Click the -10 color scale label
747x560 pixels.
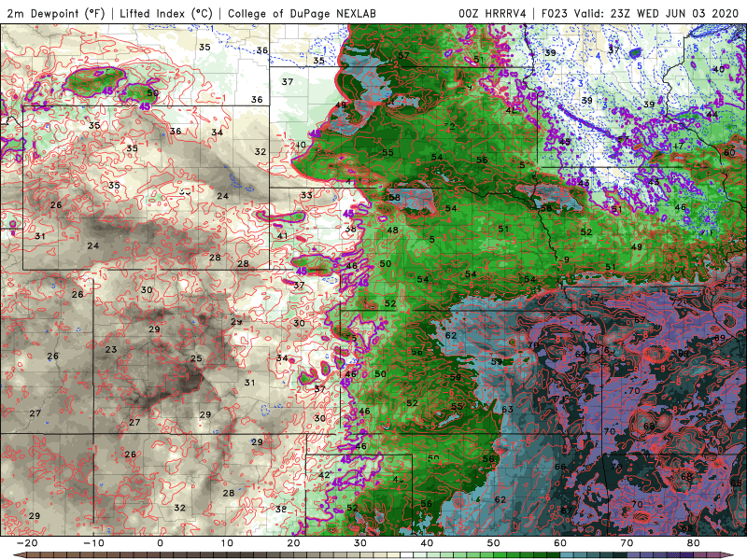93,543
